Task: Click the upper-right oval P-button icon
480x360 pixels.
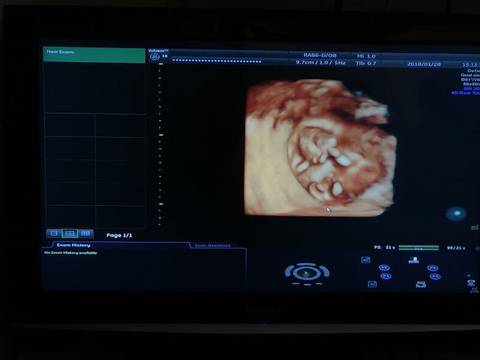Action: pos(433,268)
